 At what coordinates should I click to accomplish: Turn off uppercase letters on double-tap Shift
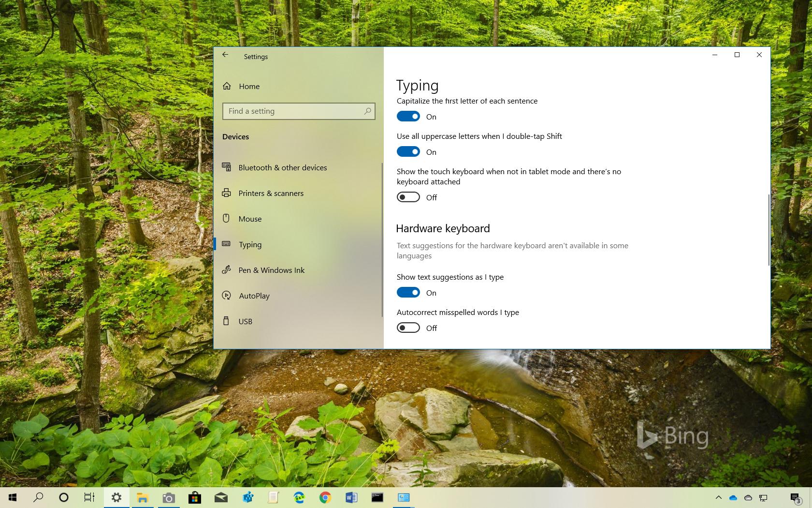click(x=408, y=151)
